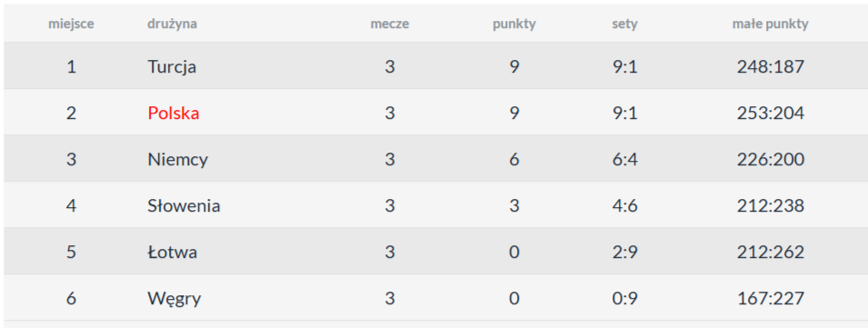The height and width of the screenshot is (328, 868).
Task: Select the 253:204 small points cell
Action: [x=771, y=113]
